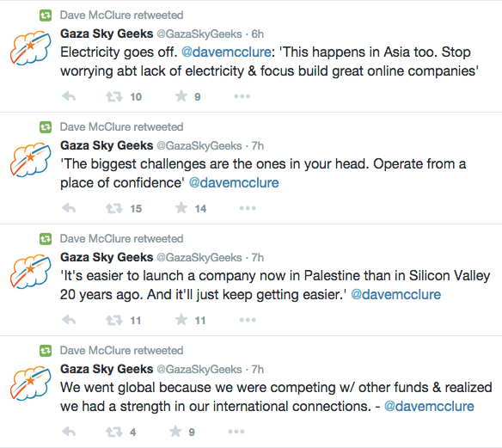Favorite the 'We went global' tweet
The image size is (502, 448).
click(x=175, y=432)
